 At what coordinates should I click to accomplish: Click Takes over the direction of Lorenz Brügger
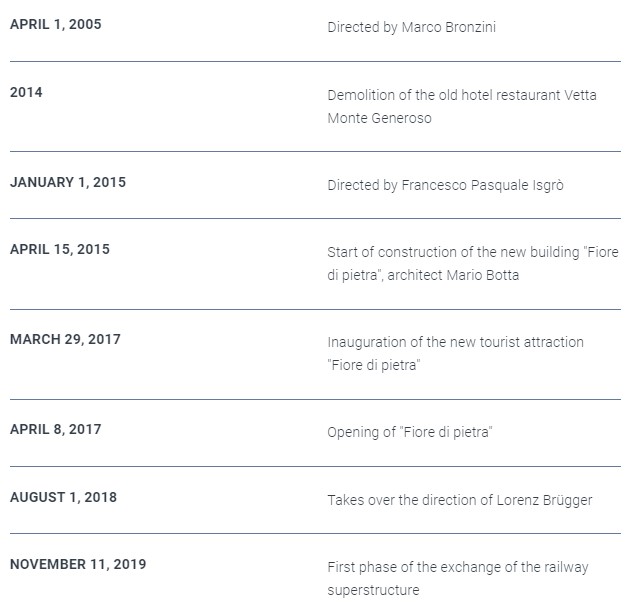coord(460,500)
